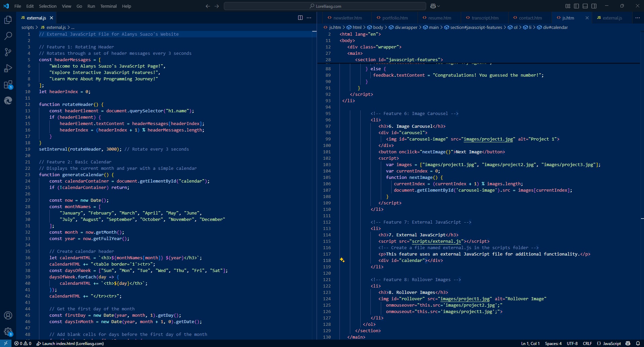Open the Terminal menu
This screenshot has height=347, width=644.
(108, 6)
